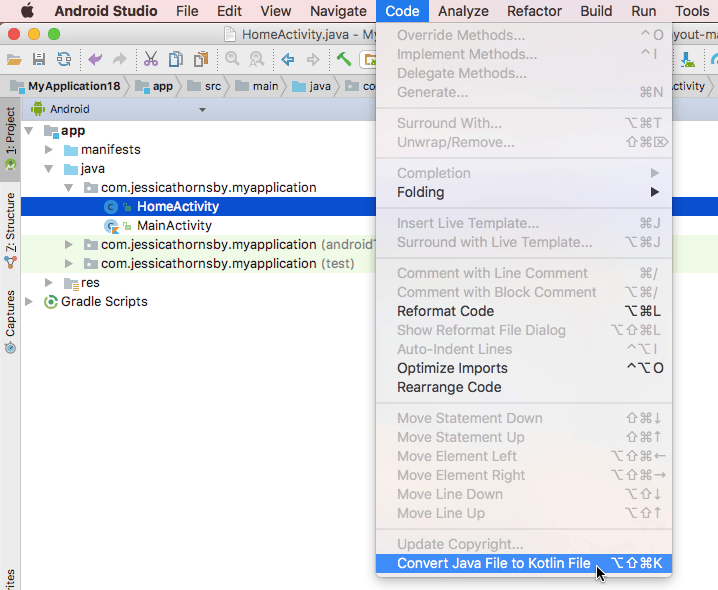Close the open Code menu header
This screenshot has width=718, height=590.
403,11
